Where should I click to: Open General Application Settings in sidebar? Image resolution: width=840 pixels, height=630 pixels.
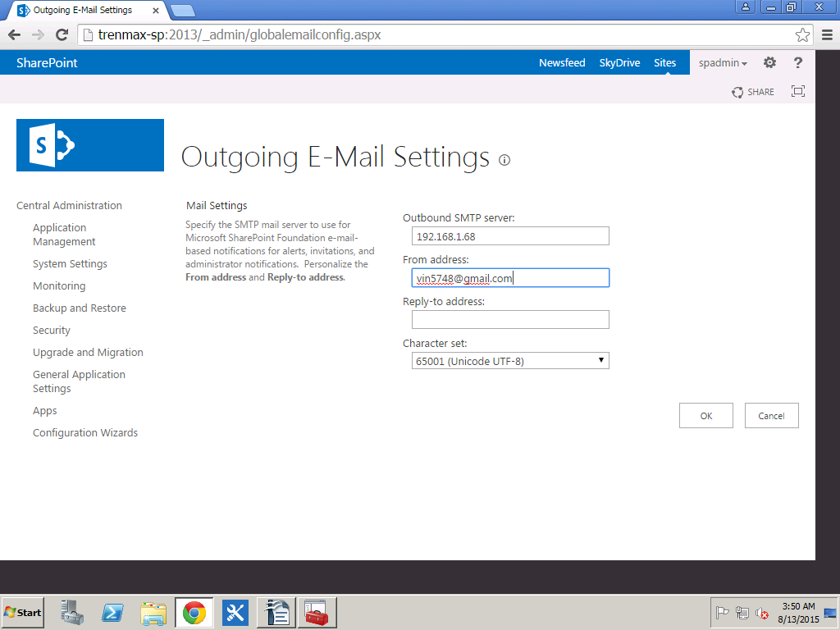point(79,381)
